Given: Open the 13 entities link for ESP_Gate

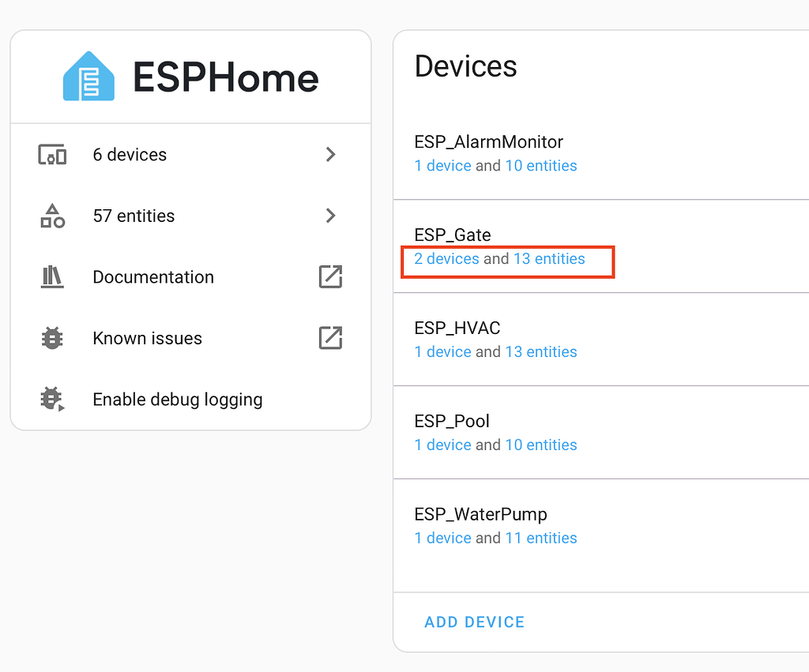Looking at the screenshot, I should (x=548, y=258).
